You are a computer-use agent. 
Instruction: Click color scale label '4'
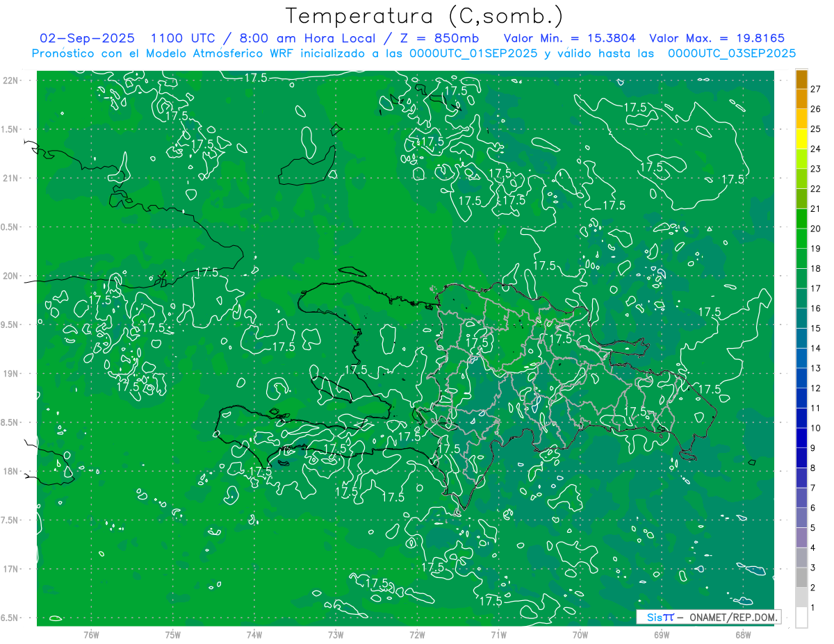[813, 547]
